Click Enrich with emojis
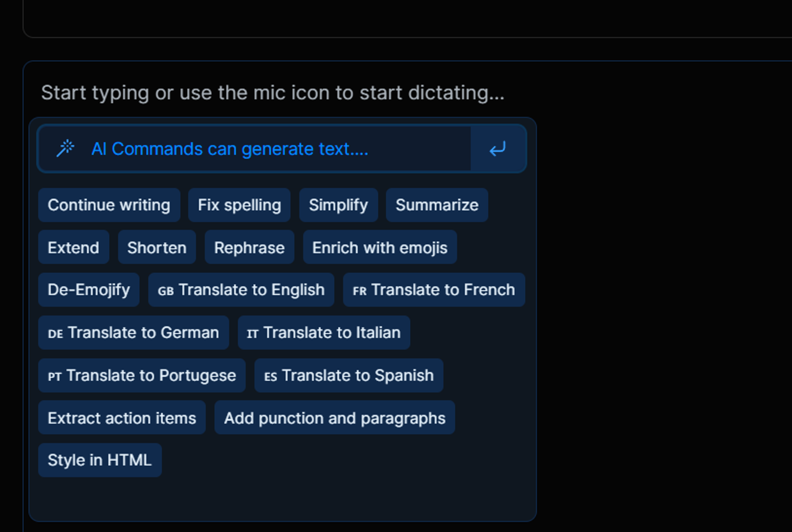This screenshot has width=792, height=532. click(x=379, y=248)
